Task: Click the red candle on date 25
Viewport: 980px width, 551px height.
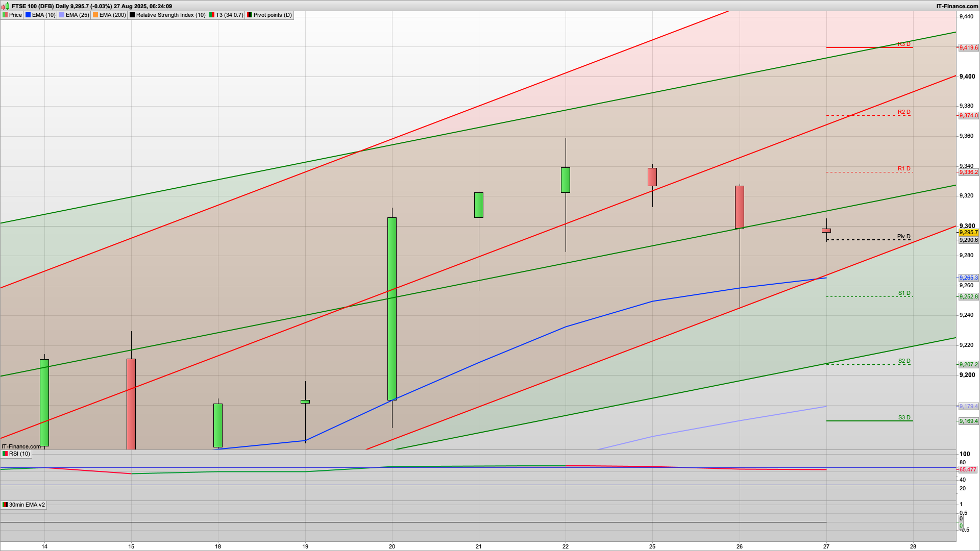Action: click(x=652, y=177)
